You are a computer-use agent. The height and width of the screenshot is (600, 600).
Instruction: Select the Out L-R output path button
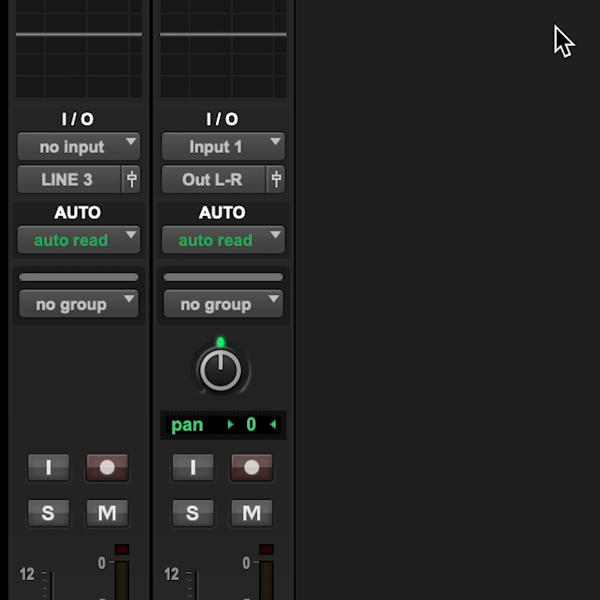pyautogui.click(x=214, y=179)
